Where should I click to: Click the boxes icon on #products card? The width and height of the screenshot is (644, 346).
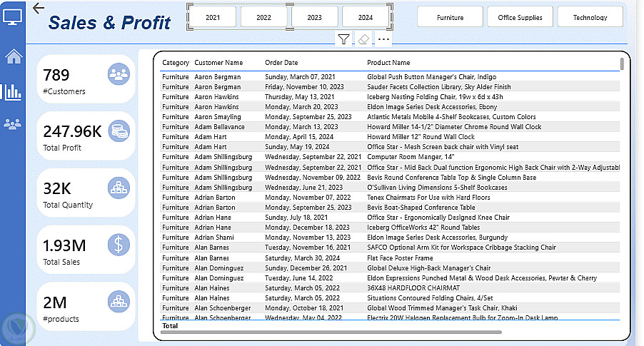point(119,302)
